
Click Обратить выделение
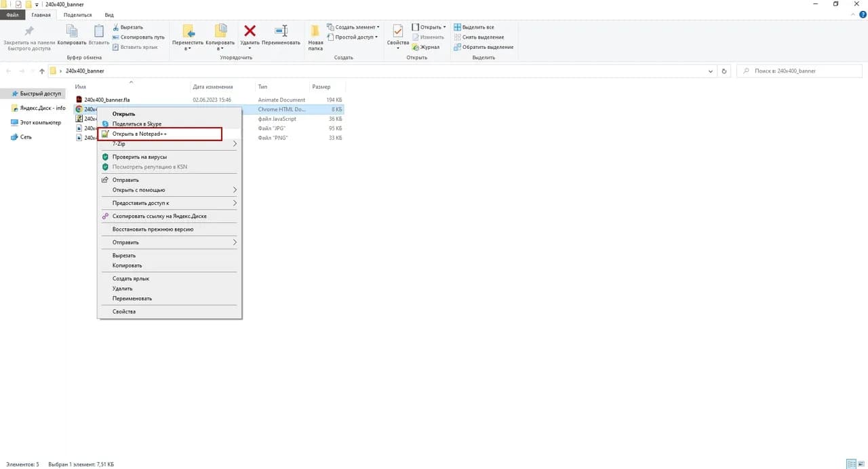[x=484, y=47]
